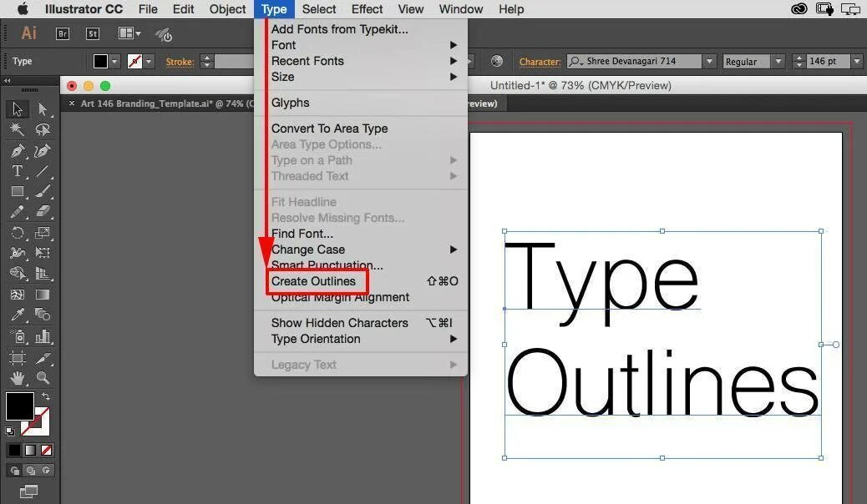Select the Eyedropper tool
The width and height of the screenshot is (867, 504).
(18, 315)
